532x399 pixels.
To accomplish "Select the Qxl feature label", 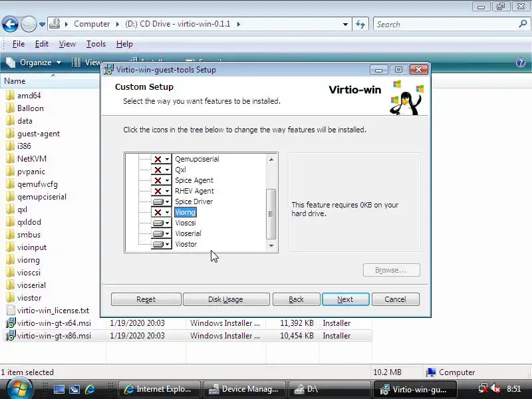I will pos(180,170).
